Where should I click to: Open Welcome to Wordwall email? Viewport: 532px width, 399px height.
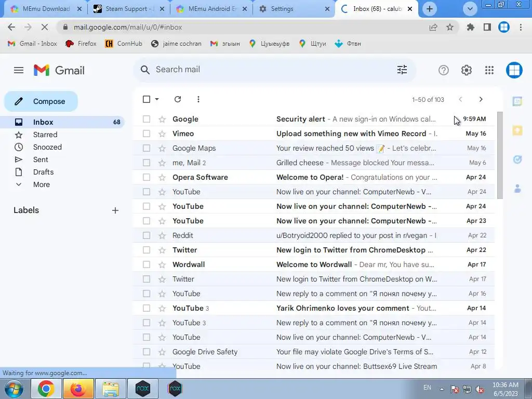coord(314,264)
